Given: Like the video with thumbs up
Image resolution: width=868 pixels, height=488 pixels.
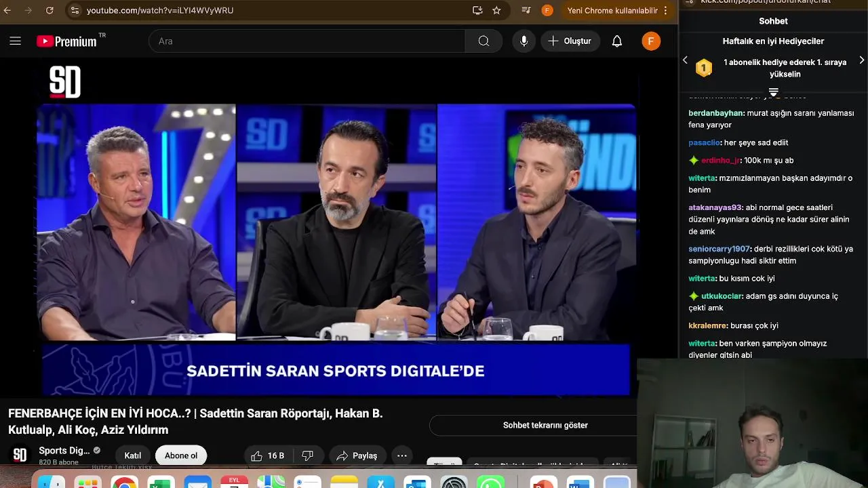Looking at the screenshot, I should [269, 455].
